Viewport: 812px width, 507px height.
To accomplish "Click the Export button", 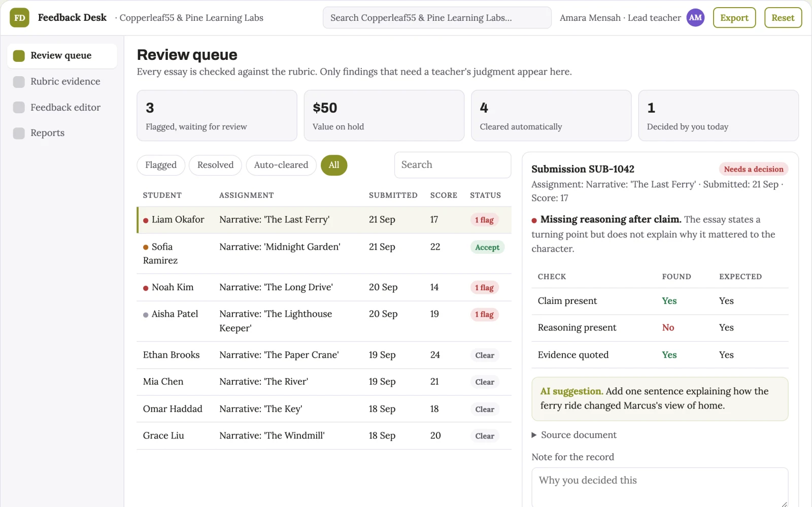I will 734,18.
